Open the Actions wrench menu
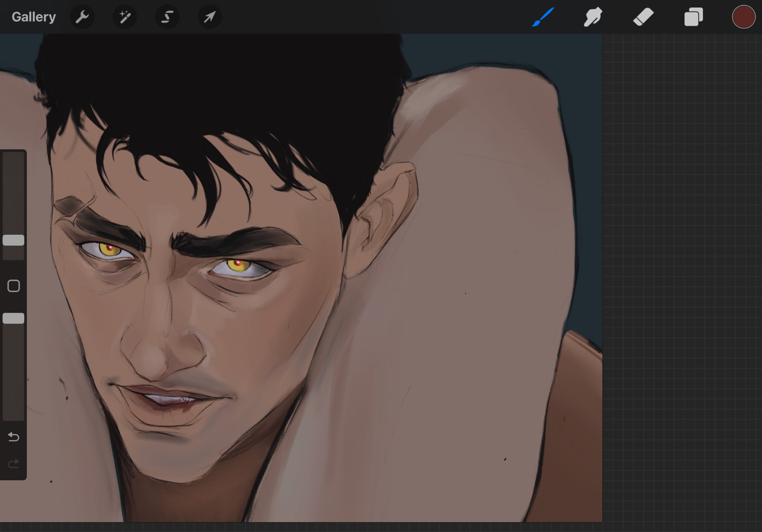This screenshot has height=532, width=762. click(x=82, y=17)
